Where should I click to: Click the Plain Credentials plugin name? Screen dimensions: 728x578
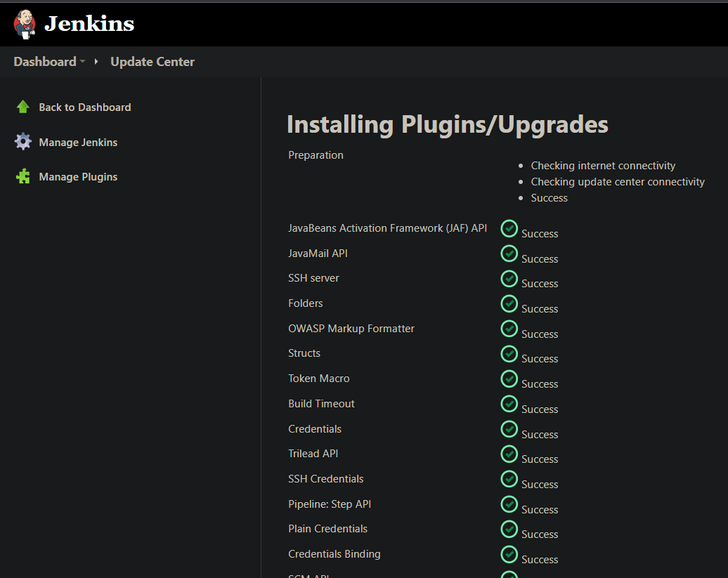point(327,529)
